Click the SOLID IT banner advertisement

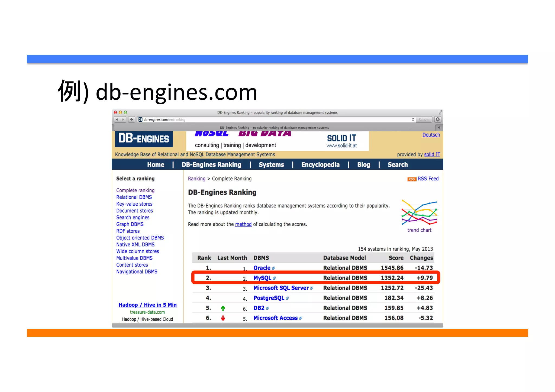[x=277, y=141]
